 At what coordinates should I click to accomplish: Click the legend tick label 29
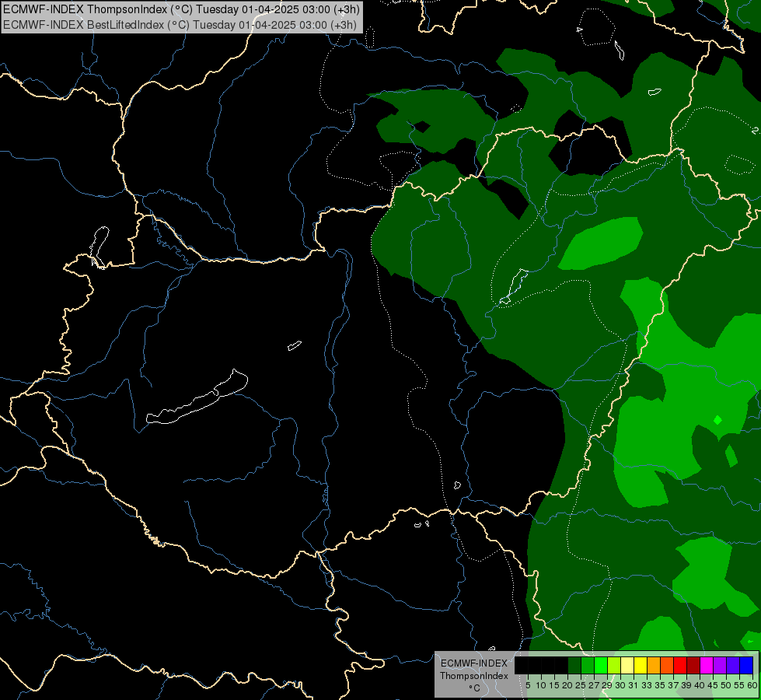[606, 685]
